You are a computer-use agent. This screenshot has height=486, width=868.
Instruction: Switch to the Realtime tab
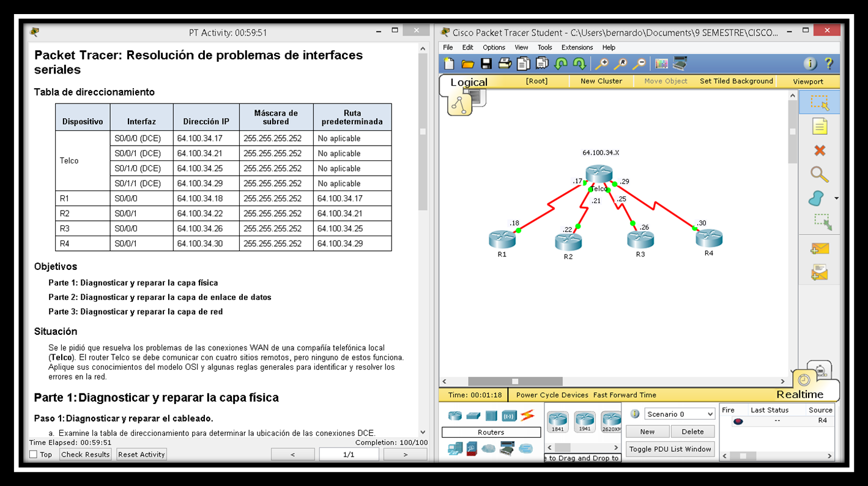802,394
